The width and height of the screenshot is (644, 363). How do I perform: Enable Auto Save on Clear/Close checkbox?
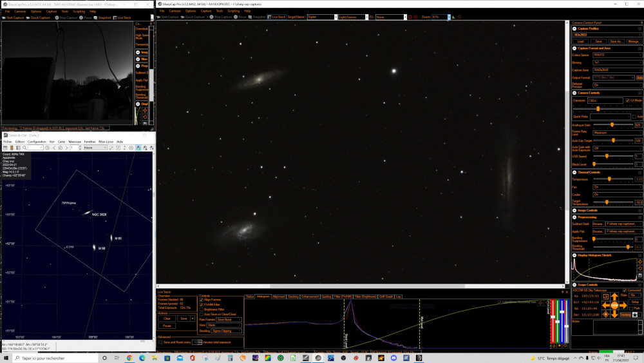[201, 314]
